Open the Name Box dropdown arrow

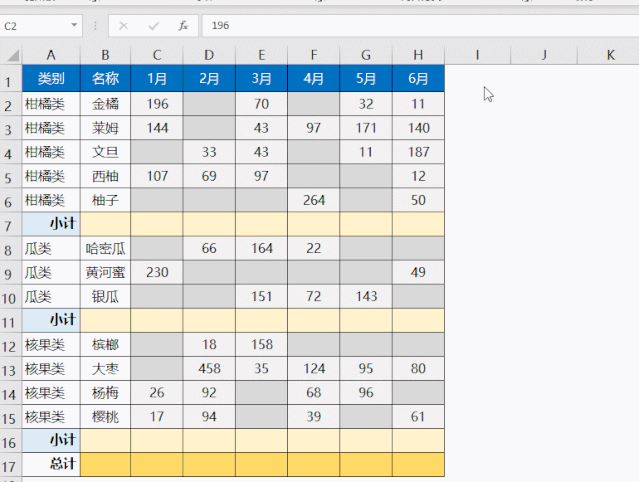pyautogui.click(x=75, y=25)
